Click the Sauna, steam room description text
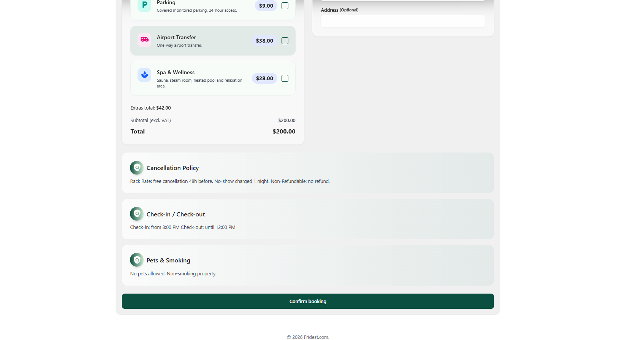The image size is (644, 340). (199, 83)
